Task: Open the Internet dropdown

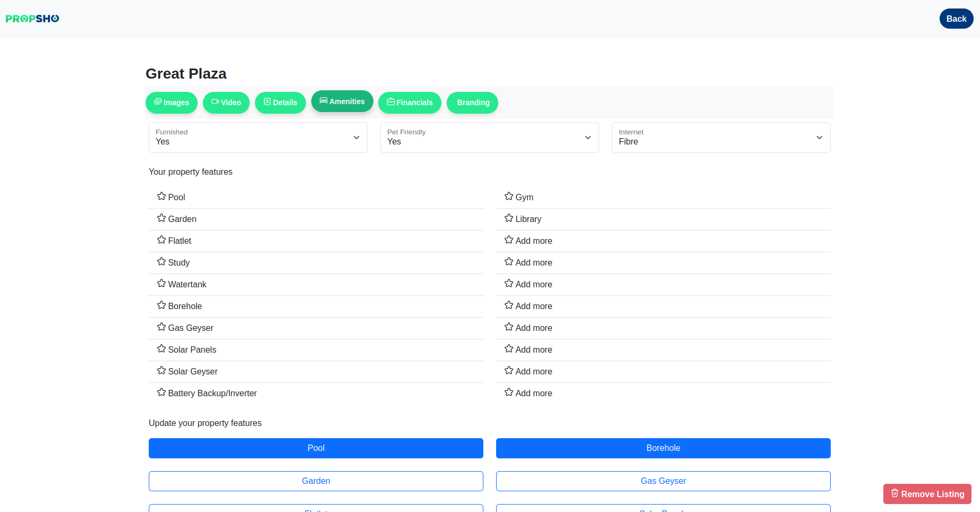Action: 721,138
